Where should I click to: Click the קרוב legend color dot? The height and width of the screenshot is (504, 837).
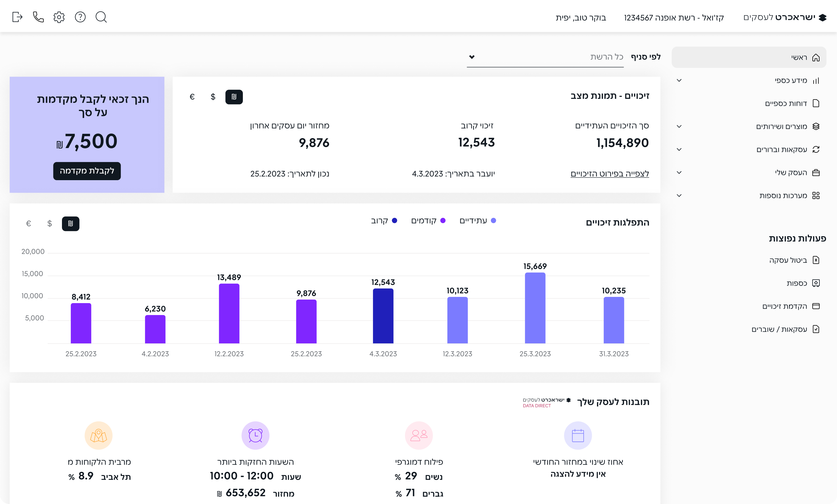(x=394, y=220)
